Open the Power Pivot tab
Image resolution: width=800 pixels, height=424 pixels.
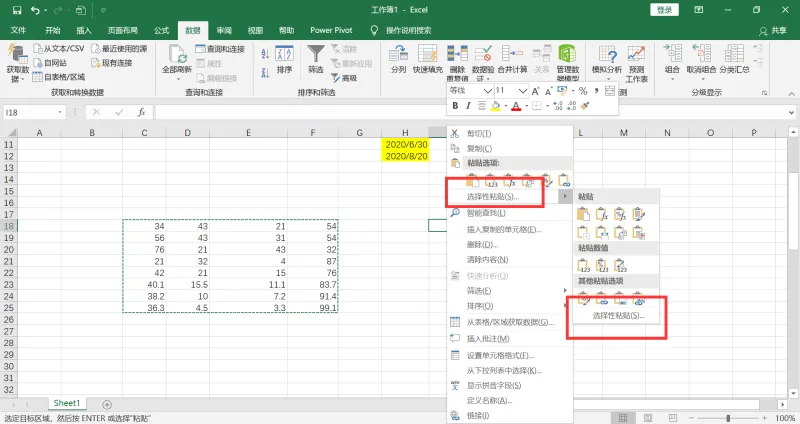[331, 31]
